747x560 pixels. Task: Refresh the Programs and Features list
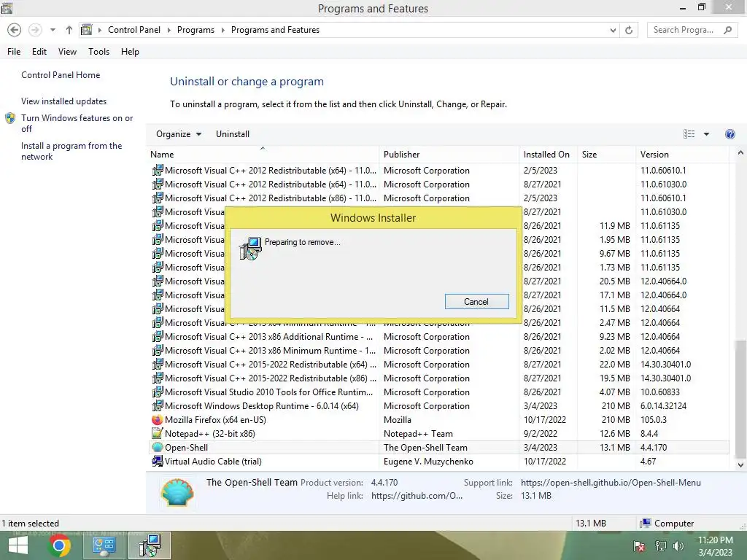tap(629, 30)
